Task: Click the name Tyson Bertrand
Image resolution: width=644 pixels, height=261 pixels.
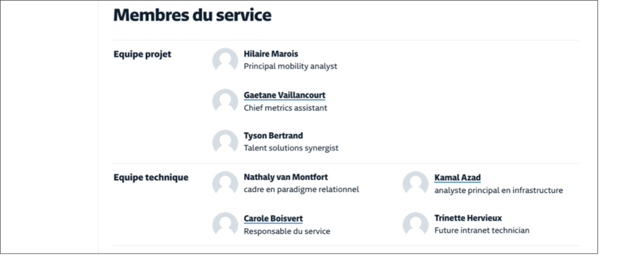Action: pos(273,135)
